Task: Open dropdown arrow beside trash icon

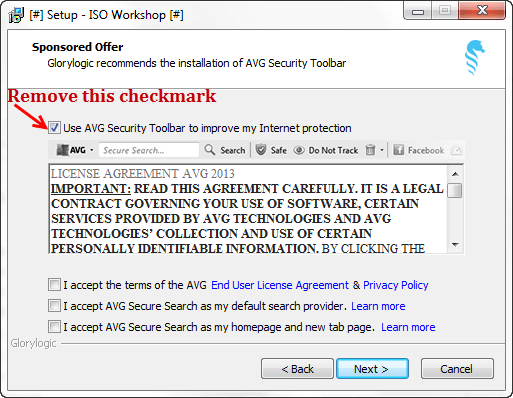Action: pyautogui.click(x=382, y=150)
